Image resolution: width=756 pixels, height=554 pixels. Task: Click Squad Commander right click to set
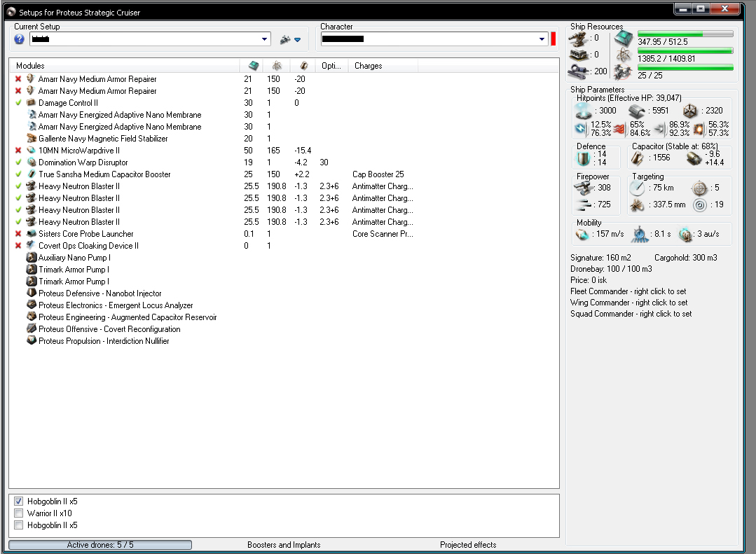[x=631, y=313]
